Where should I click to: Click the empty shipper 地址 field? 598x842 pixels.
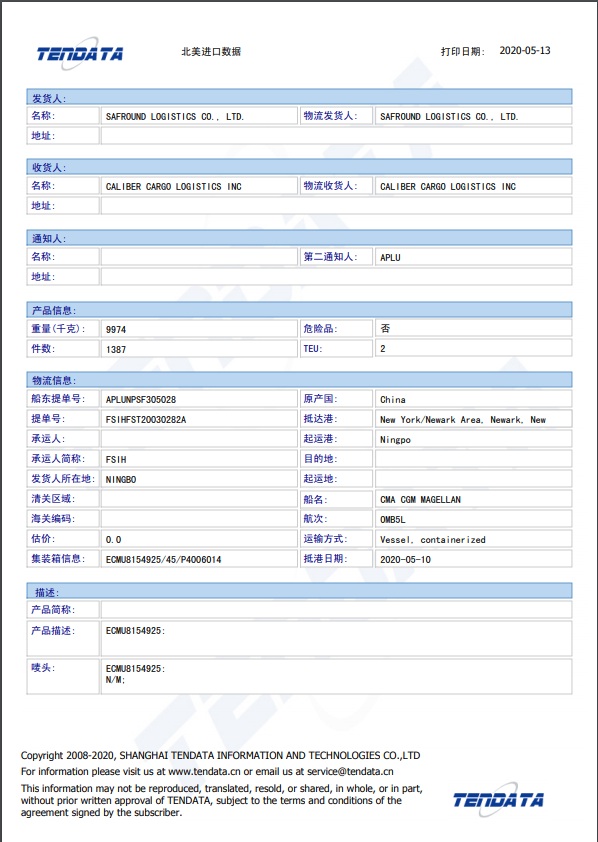pos(336,136)
